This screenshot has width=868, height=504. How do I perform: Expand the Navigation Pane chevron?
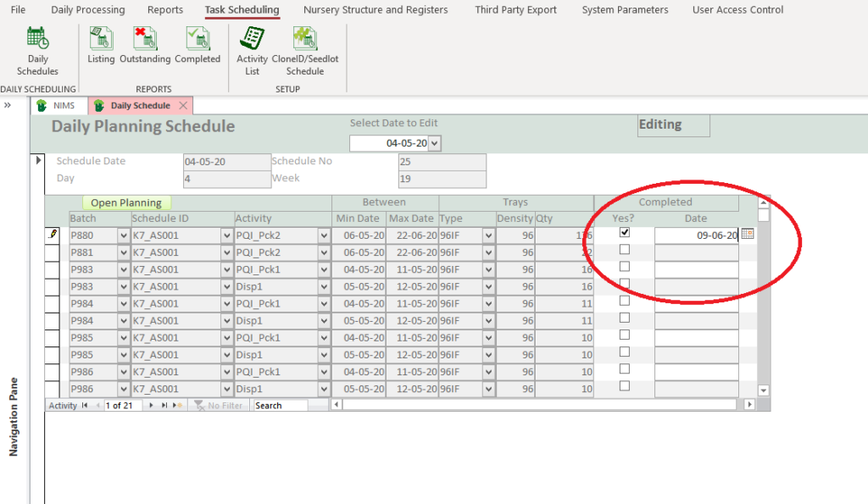[8, 105]
